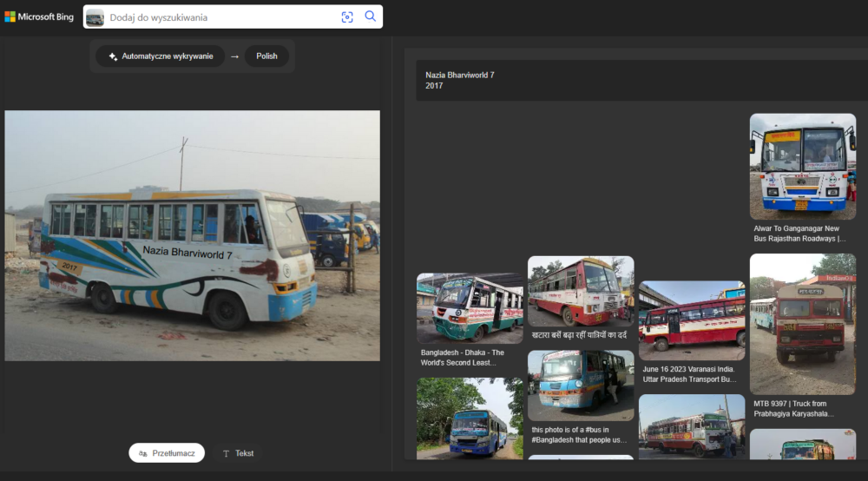Click the 'Dodaj do wyszukiwania' search field
The image size is (868, 481).
[221, 17]
